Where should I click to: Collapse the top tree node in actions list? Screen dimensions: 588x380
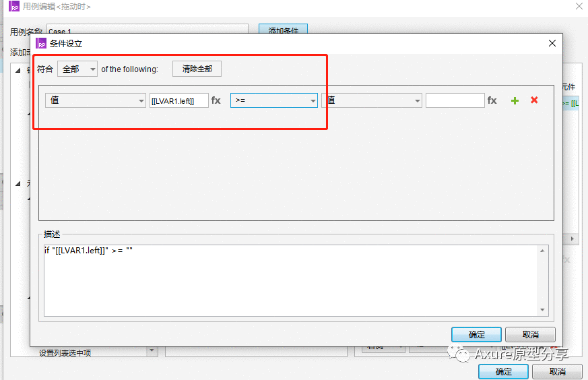(18, 70)
